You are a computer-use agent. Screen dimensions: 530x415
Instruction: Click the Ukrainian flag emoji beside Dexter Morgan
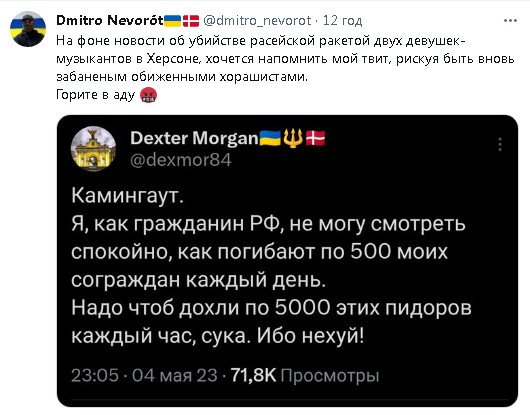270,138
